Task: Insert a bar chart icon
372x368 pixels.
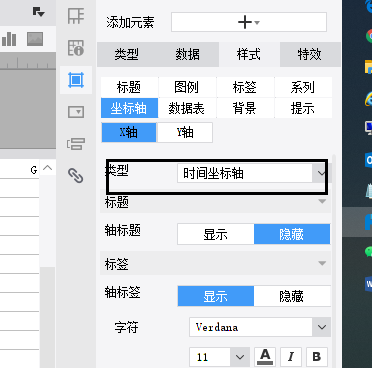Action: [9, 39]
